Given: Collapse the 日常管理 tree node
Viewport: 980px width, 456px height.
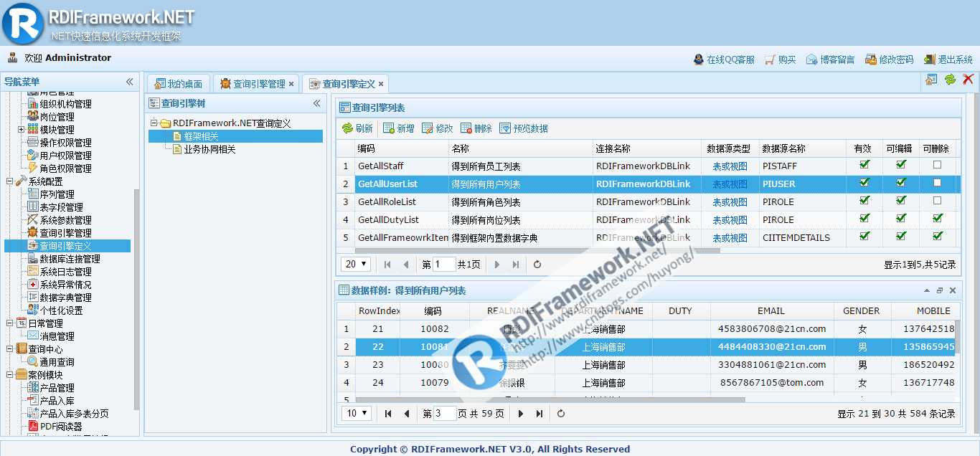Looking at the screenshot, I should [x=10, y=323].
